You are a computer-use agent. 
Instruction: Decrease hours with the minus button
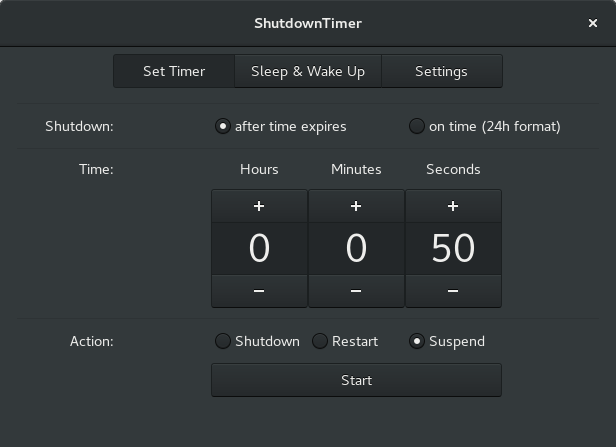click(259, 291)
